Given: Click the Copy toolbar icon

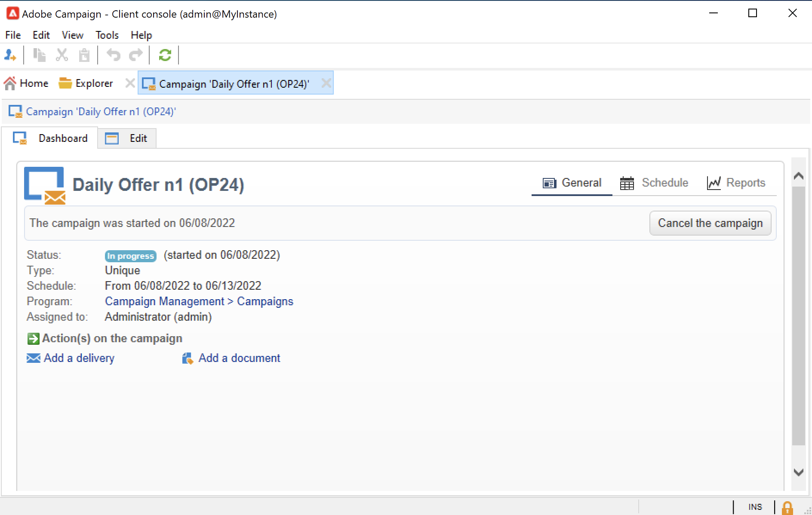Looking at the screenshot, I should click(x=40, y=55).
